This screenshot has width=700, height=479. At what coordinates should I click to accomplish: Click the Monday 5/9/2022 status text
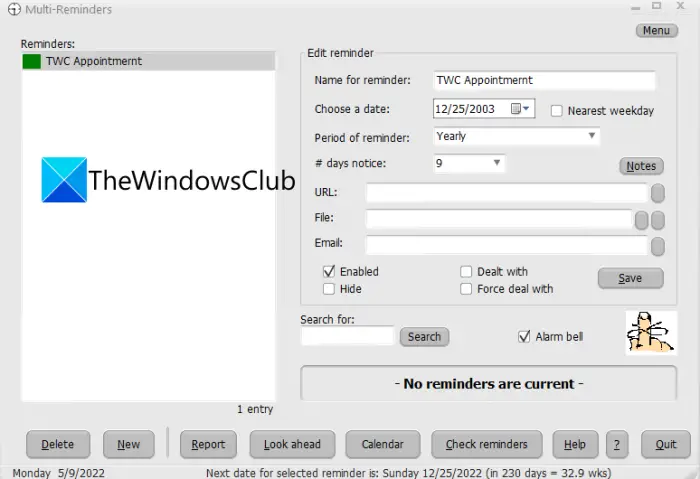click(x=58, y=473)
